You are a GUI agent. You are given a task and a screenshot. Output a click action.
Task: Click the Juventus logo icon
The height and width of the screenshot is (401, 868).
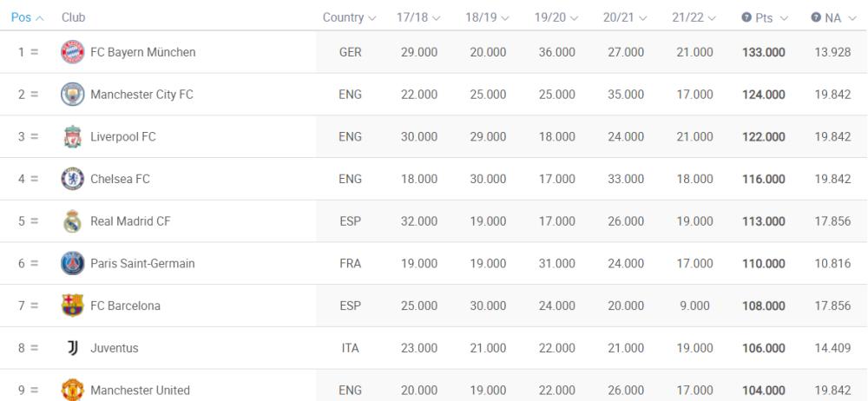point(73,348)
